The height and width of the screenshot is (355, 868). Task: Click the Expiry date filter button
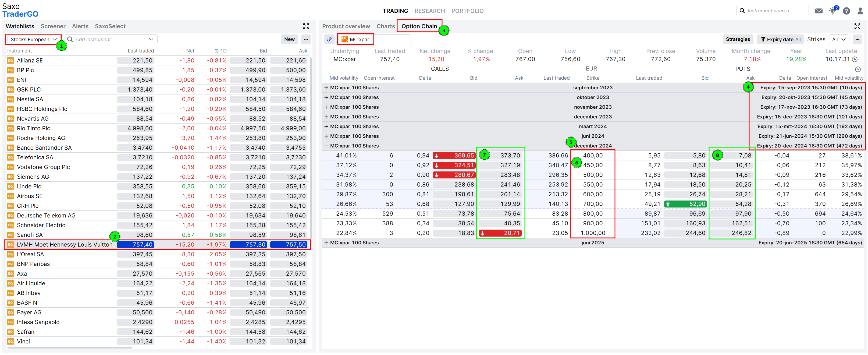click(780, 40)
